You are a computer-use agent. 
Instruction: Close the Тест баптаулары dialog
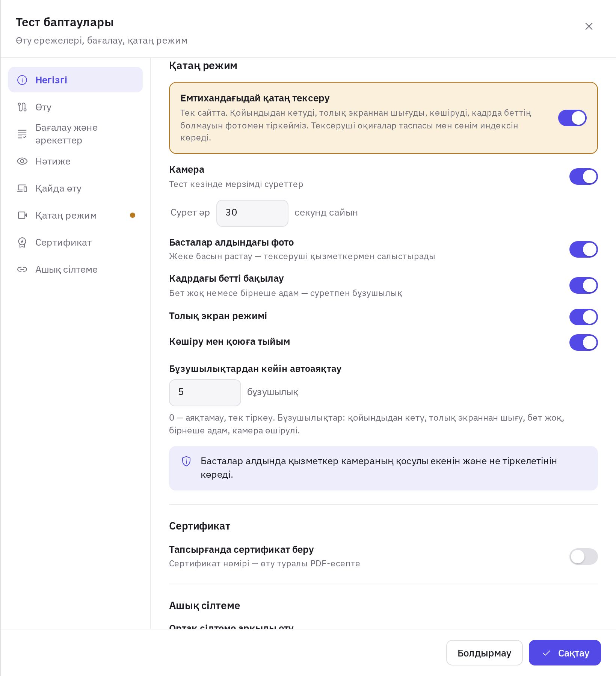pyautogui.click(x=589, y=26)
